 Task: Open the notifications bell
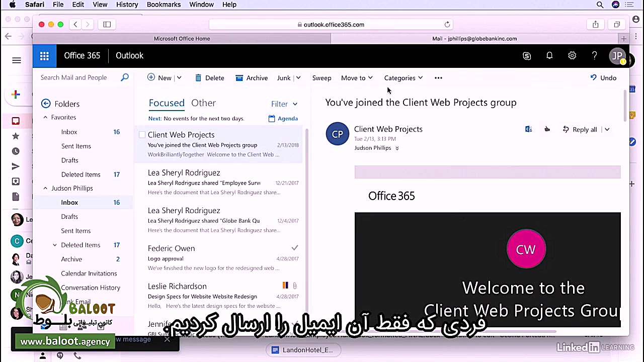tap(549, 56)
